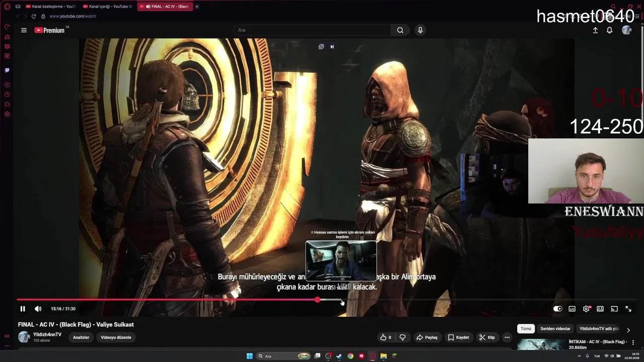The height and width of the screenshot is (362, 644).
Task: Mute the video volume speaker icon
Action: [38, 309]
